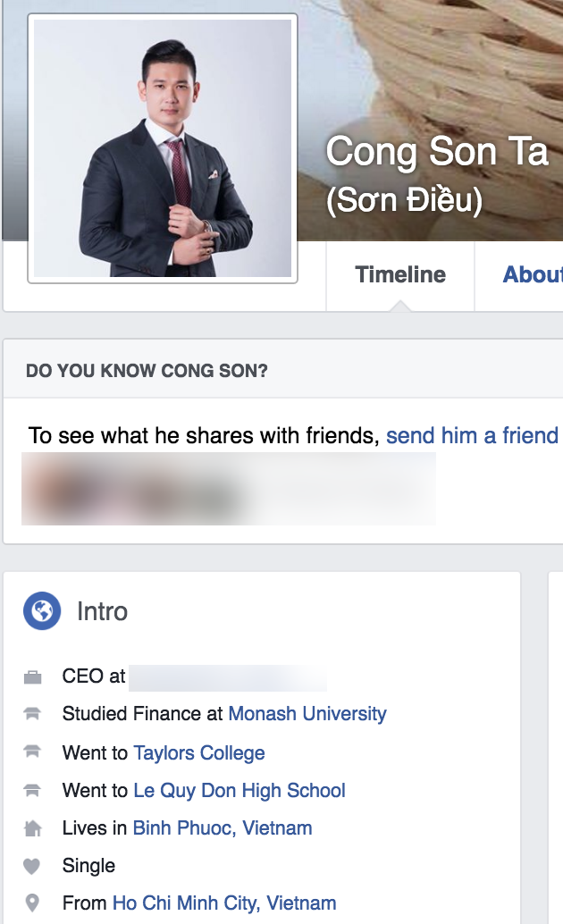
Task: Open the profile picture thumbnail
Action: [x=163, y=148]
